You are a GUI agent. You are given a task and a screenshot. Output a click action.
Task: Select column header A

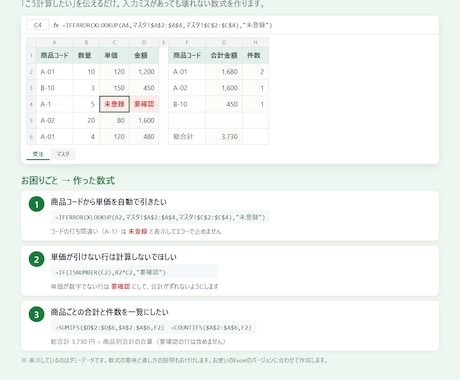(54, 42)
